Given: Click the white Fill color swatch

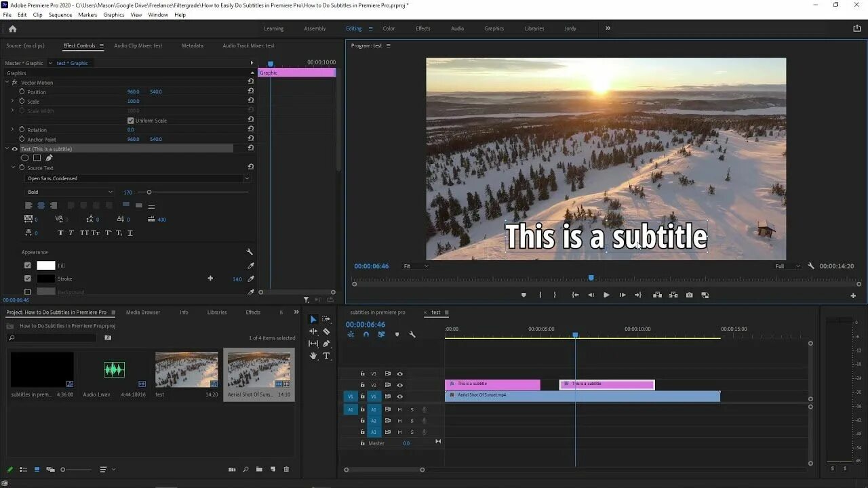Looking at the screenshot, I should coord(45,266).
